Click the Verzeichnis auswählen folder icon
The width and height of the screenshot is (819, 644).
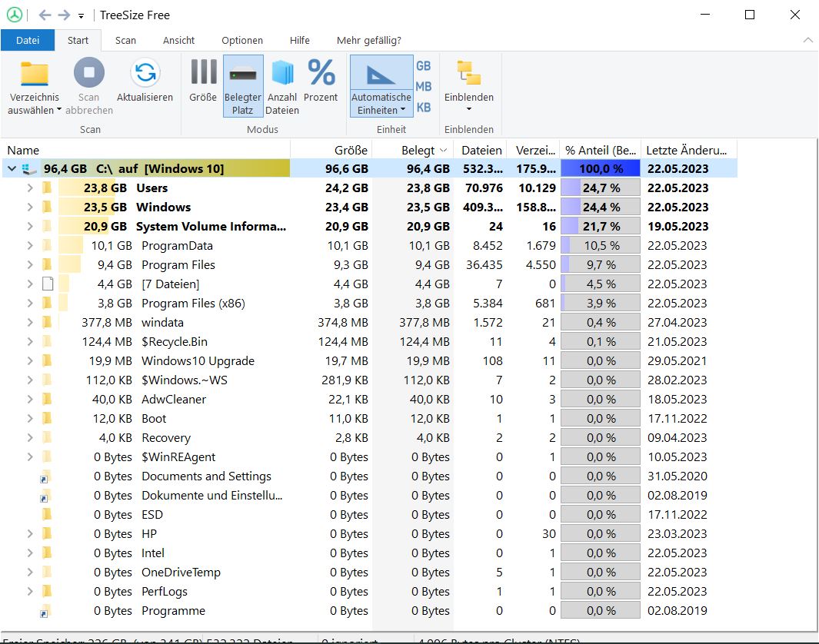coord(35,74)
